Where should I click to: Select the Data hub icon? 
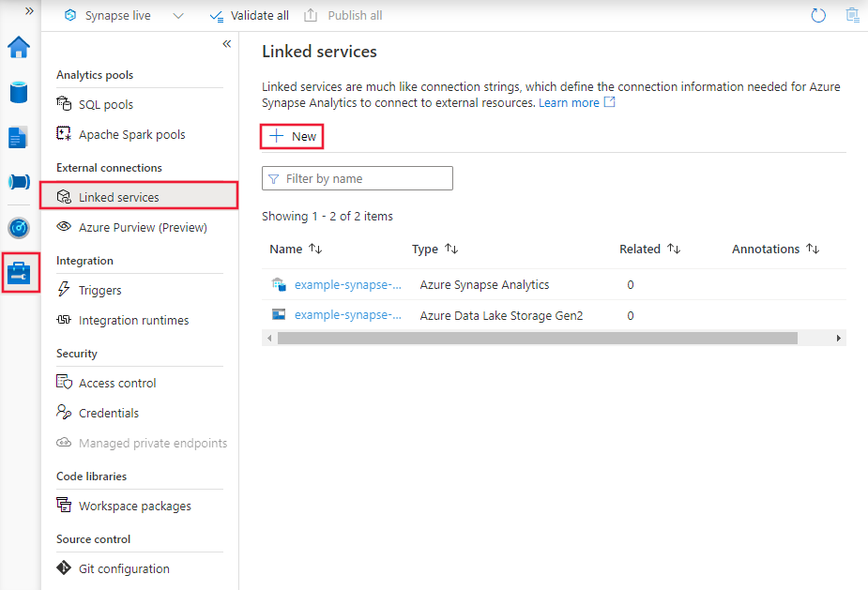tap(19, 92)
